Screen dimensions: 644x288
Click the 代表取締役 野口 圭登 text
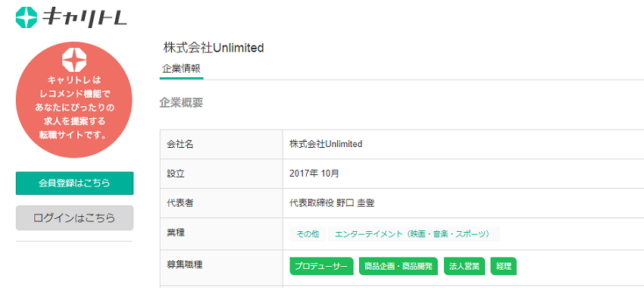tap(332, 203)
